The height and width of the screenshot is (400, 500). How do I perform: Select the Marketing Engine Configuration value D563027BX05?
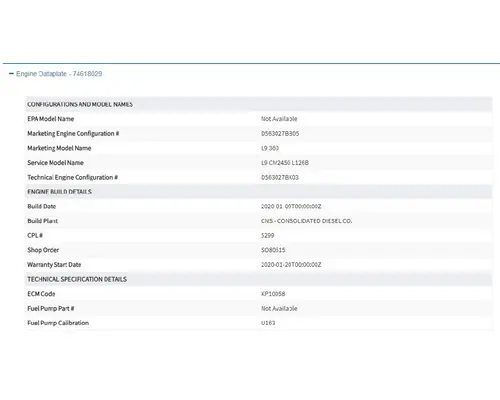click(280, 134)
